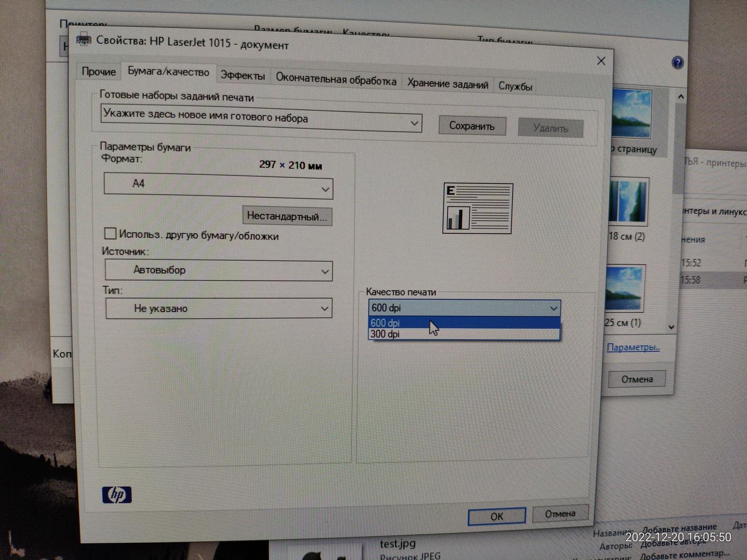Click the page layout preview image

point(478,208)
